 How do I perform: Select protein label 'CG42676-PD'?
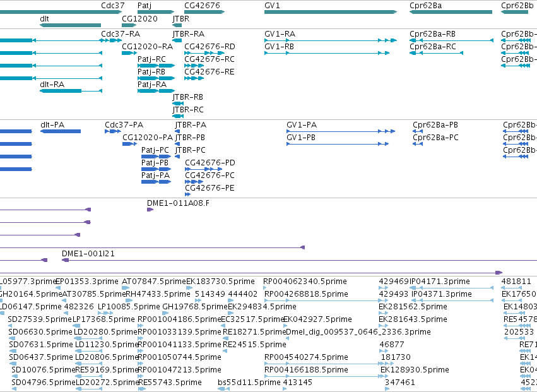[x=210, y=163]
